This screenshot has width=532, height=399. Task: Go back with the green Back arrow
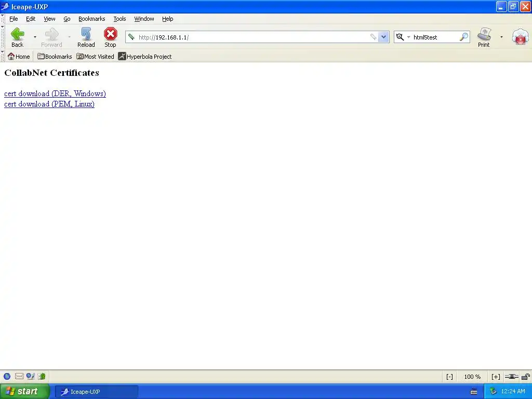(x=17, y=37)
